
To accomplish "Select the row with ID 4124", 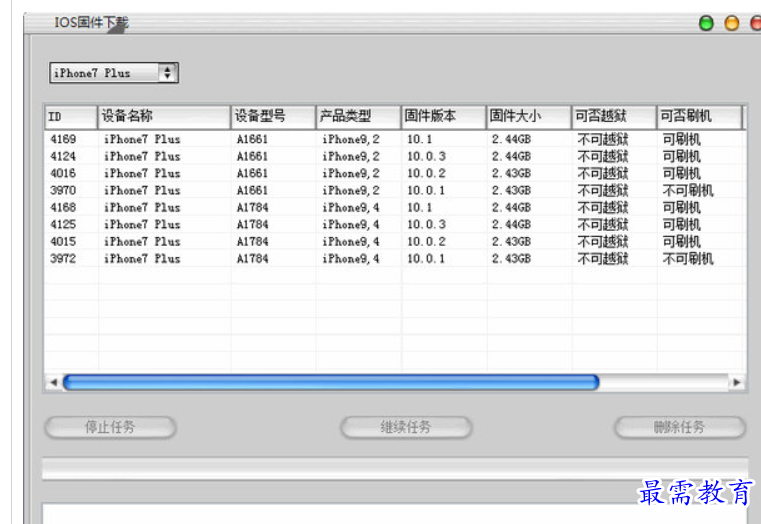I will click(x=395, y=157).
